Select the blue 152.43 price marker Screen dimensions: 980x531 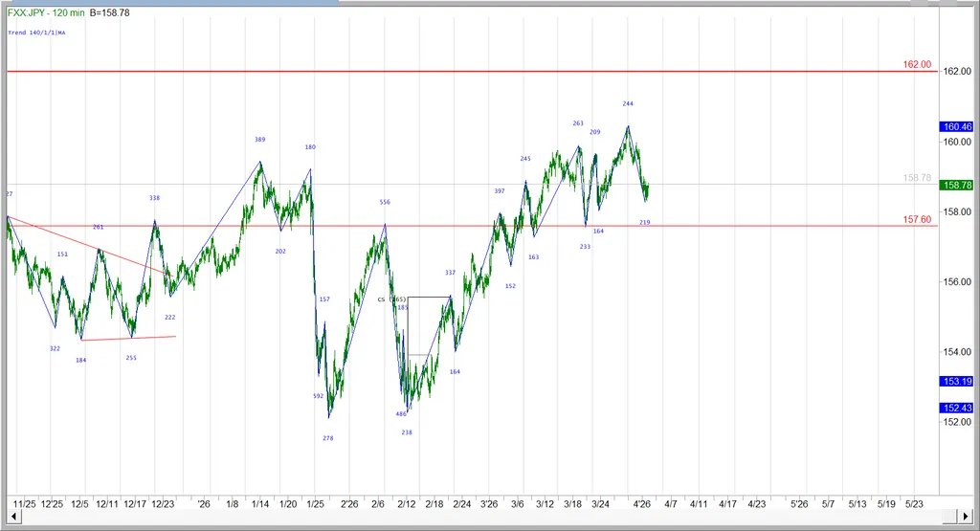(957, 408)
